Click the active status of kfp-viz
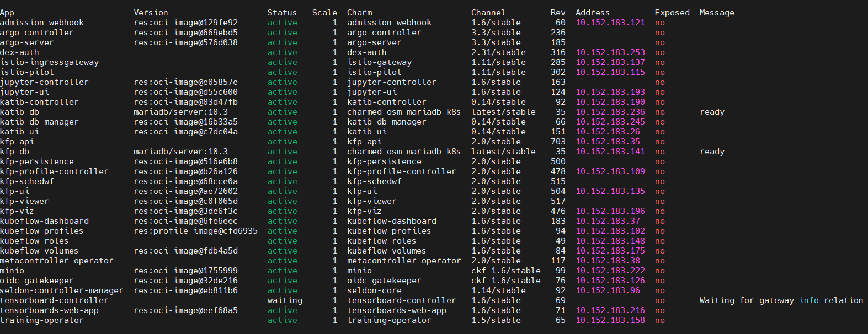 pyautogui.click(x=282, y=211)
